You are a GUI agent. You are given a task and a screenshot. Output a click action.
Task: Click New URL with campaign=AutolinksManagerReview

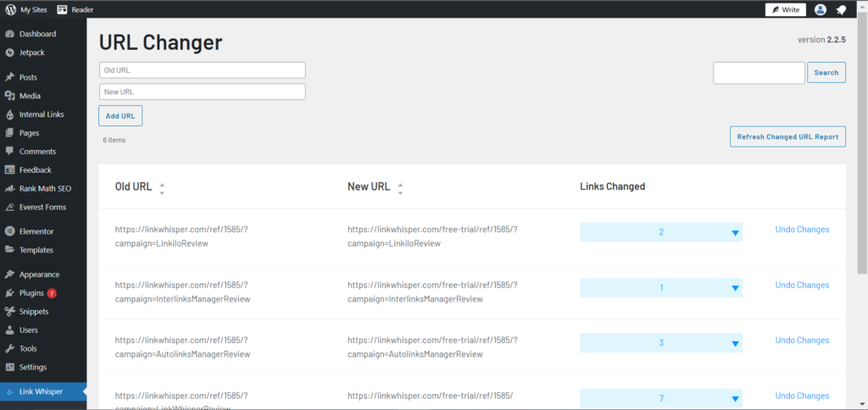pyautogui.click(x=432, y=347)
